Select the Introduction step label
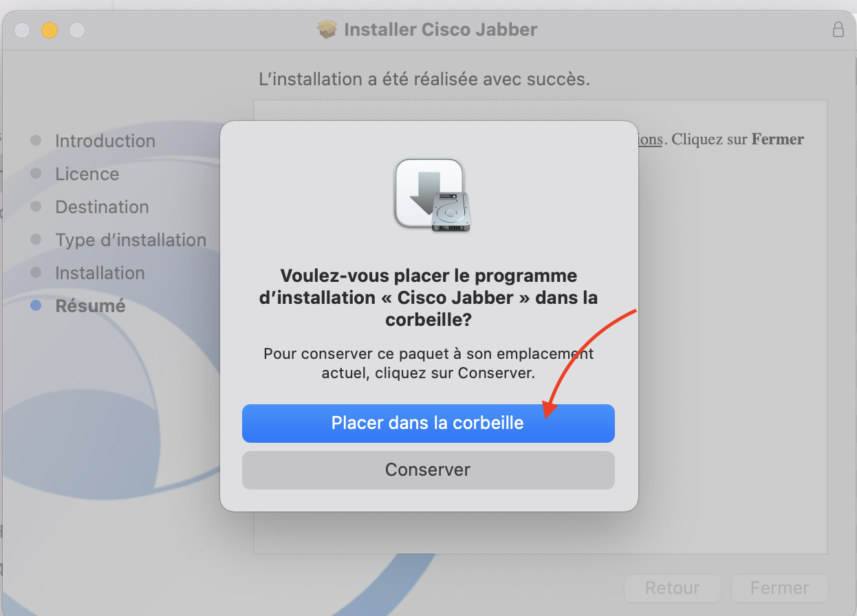This screenshot has width=857, height=616. click(x=105, y=141)
